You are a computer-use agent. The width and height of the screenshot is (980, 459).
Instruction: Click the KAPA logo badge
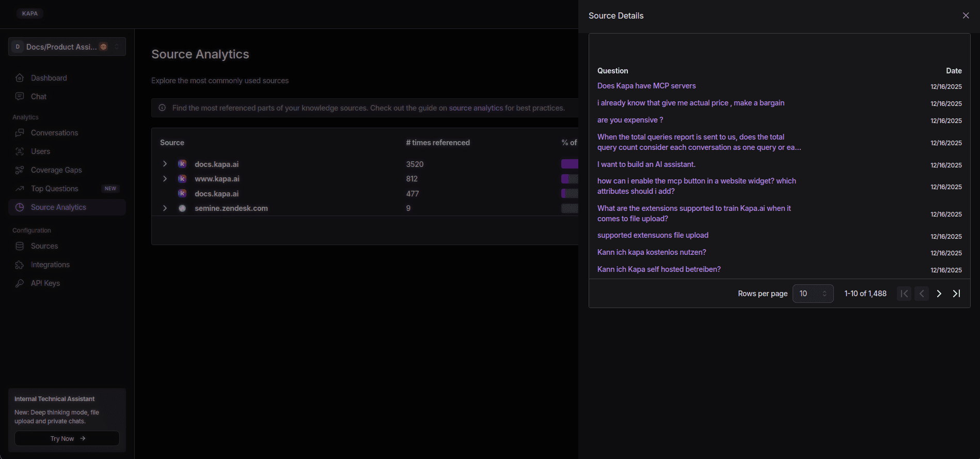pos(30,13)
